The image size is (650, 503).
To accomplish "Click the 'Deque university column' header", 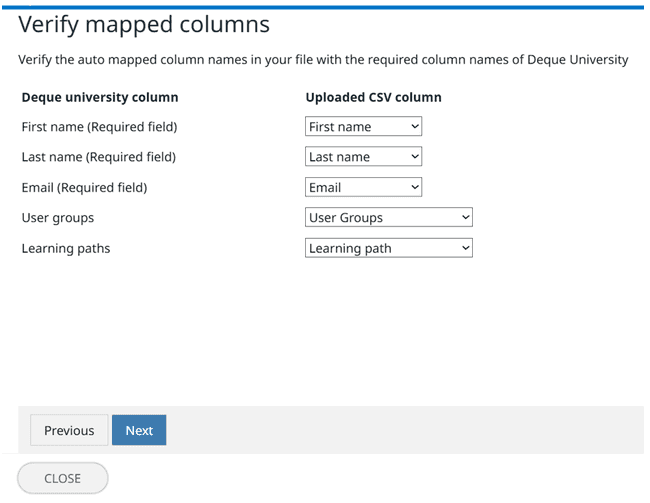I will click(100, 97).
